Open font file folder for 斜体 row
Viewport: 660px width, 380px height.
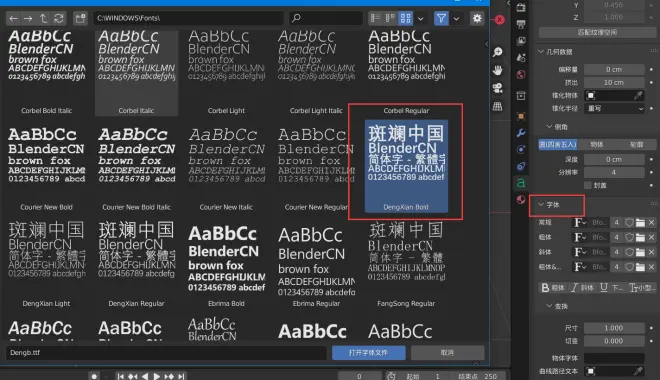(640, 252)
